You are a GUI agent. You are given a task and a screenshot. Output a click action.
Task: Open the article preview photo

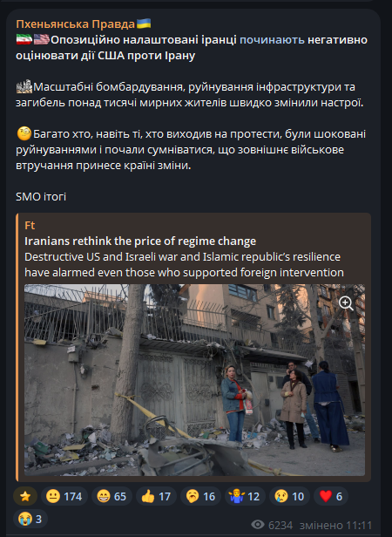pos(194,380)
